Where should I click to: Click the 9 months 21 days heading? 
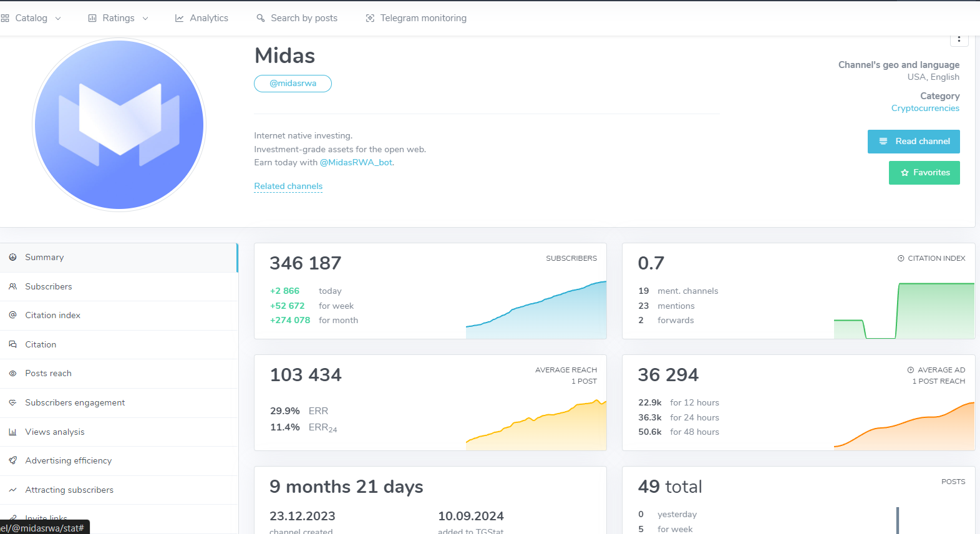[x=346, y=487]
